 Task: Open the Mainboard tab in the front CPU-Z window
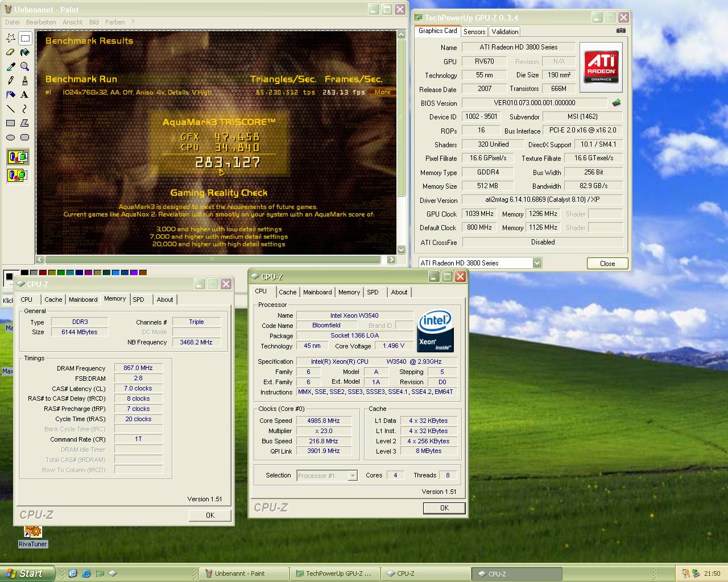(317, 292)
